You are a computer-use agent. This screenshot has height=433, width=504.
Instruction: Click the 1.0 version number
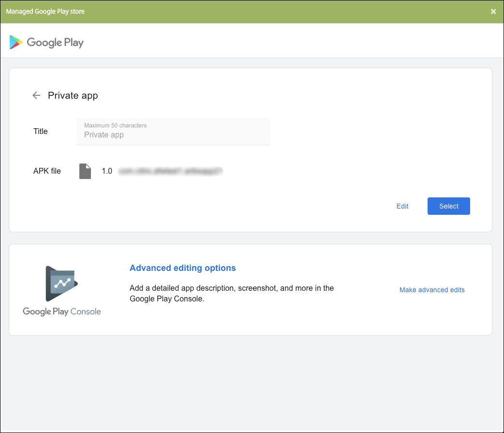coord(107,171)
